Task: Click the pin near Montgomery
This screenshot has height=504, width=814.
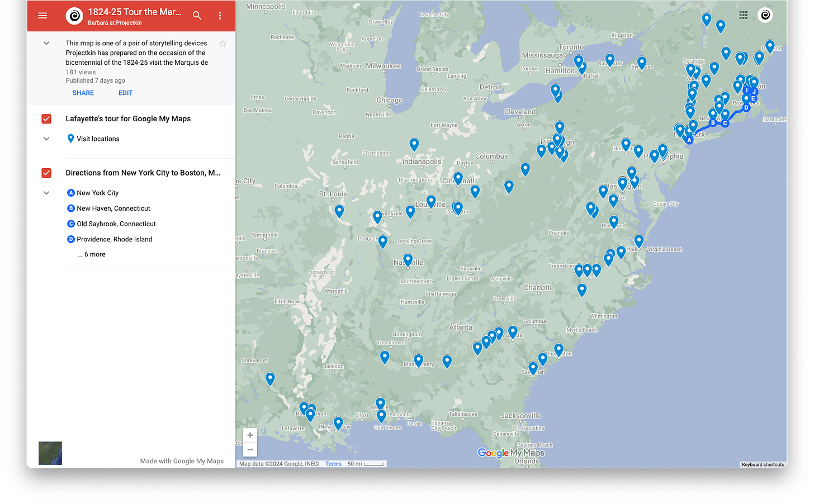Action: point(419,360)
